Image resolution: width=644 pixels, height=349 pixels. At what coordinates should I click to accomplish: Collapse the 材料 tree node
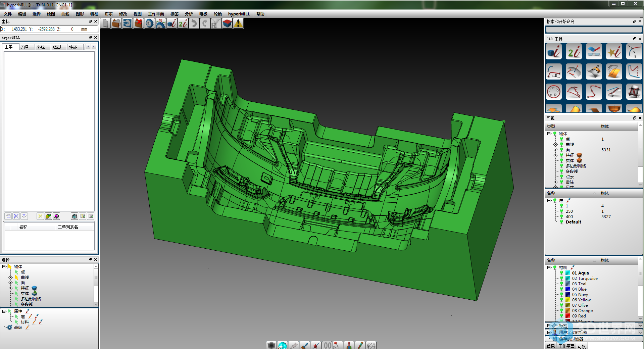click(x=549, y=267)
